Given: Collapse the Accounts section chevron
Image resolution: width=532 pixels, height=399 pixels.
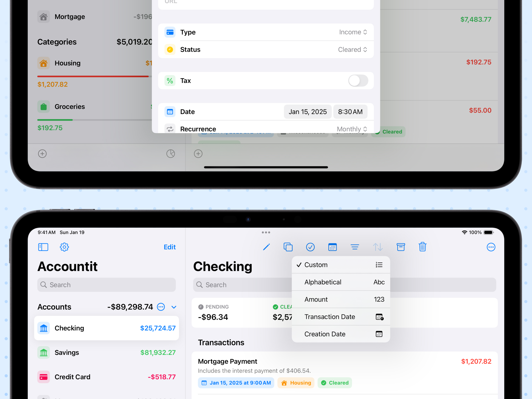Looking at the screenshot, I should [174, 307].
